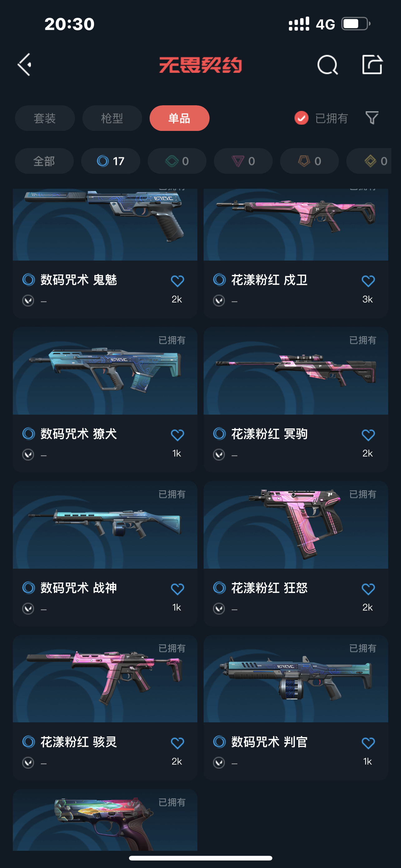The width and height of the screenshot is (401, 868).
Task: Open the 数码咒术 战神 skin image
Action: 105,525
